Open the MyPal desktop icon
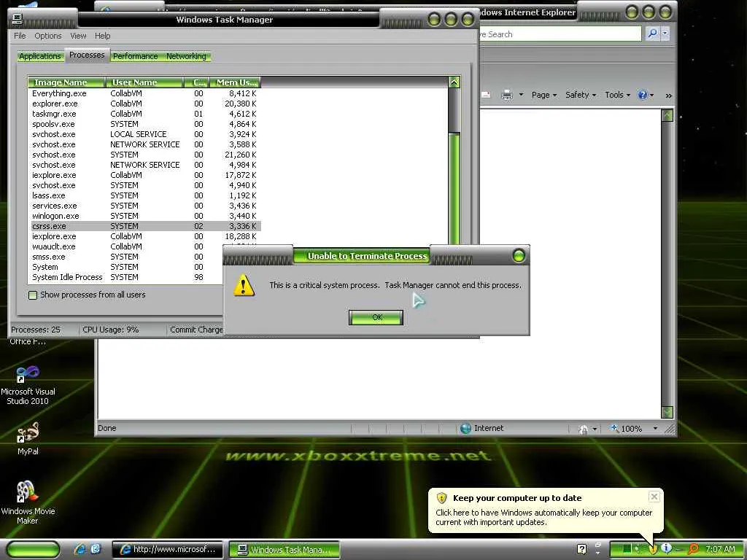Viewport: 747px width, 560px height. pos(28,439)
